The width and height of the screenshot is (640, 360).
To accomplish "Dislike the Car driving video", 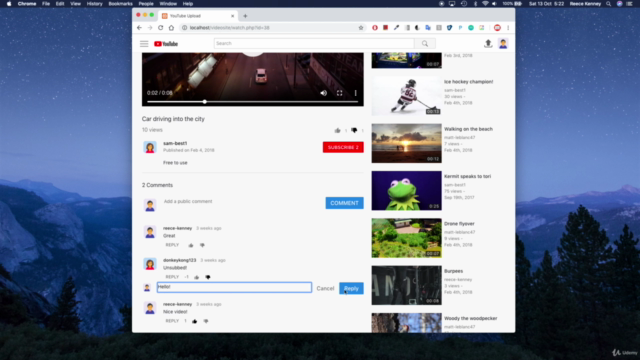I will tap(354, 130).
